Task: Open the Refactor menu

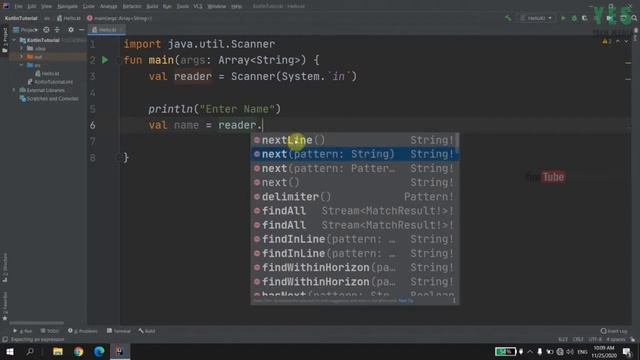Action: 132,6
